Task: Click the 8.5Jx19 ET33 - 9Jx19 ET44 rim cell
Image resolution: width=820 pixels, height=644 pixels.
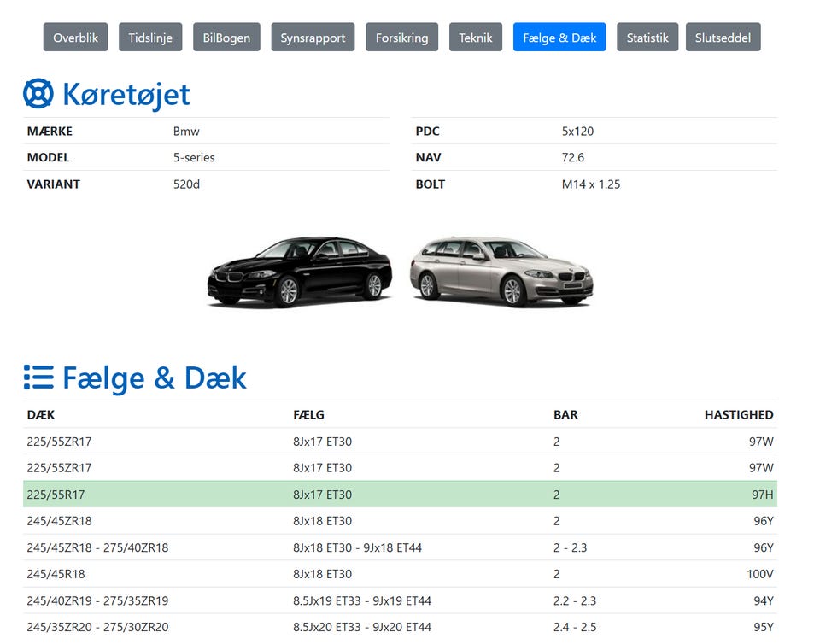Action: tap(362, 600)
